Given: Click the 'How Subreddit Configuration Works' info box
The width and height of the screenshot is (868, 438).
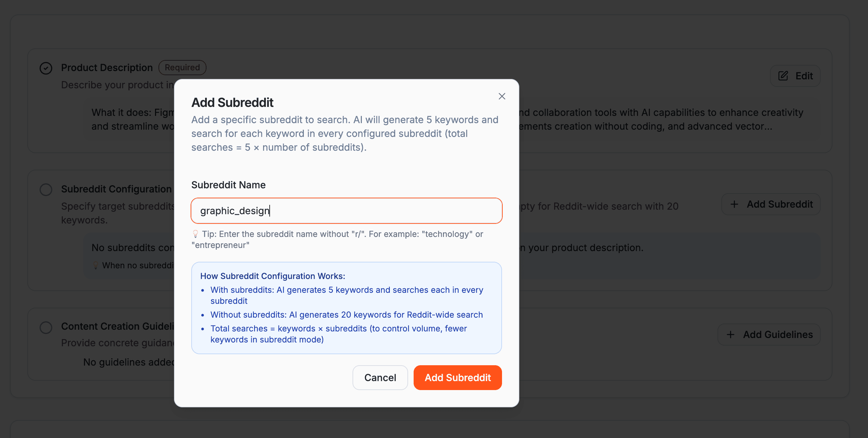Looking at the screenshot, I should tap(346, 308).
